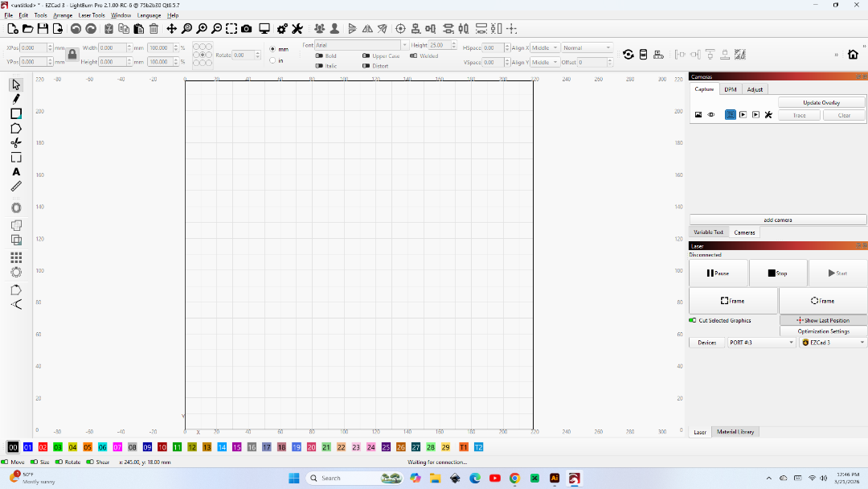Select the red 02 layer color swatch
This screenshot has width=868, height=489.
click(43, 447)
